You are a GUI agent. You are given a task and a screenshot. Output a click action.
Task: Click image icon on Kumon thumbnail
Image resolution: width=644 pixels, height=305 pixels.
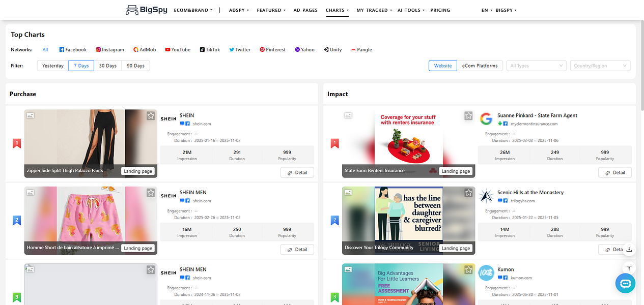(348, 270)
